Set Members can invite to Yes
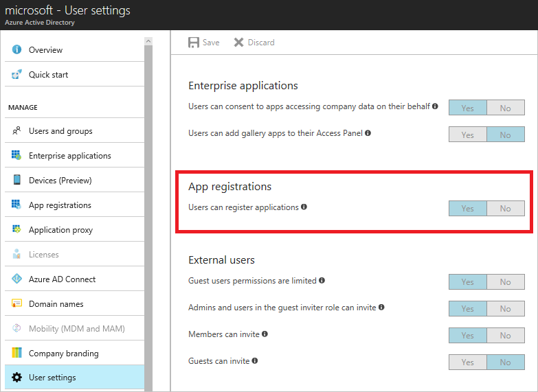 (x=468, y=335)
